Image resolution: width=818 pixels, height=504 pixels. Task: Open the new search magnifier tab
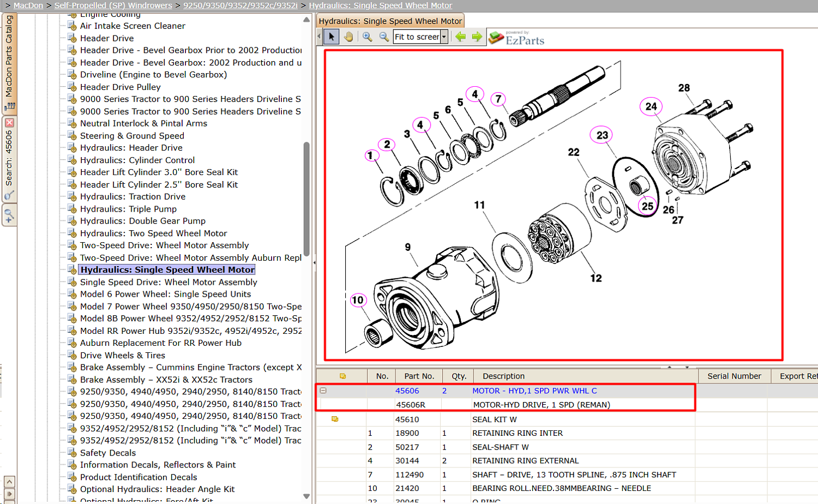click(x=9, y=215)
